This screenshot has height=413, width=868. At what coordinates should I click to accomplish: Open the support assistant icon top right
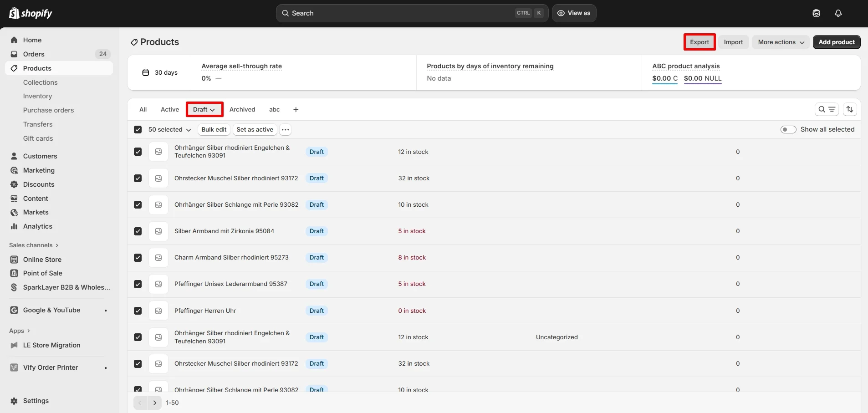[x=816, y=13]
